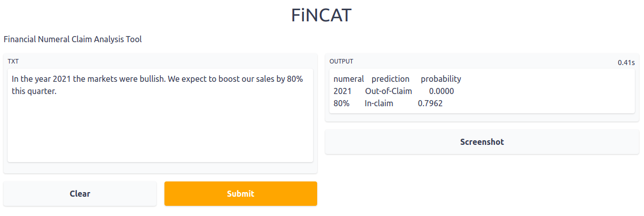This screenshot has width=644, height=216.
Task: Select the 2021 numeral in output
Action: pyautogui.click(x=343, y=91)
